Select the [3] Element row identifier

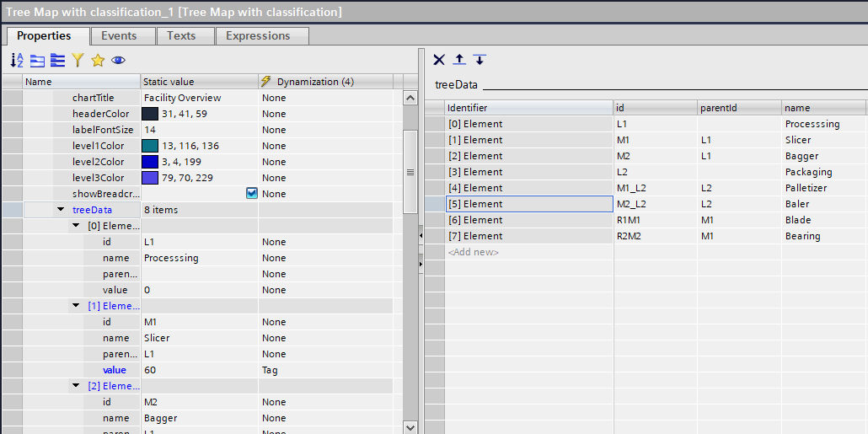[x=529, y=172]
